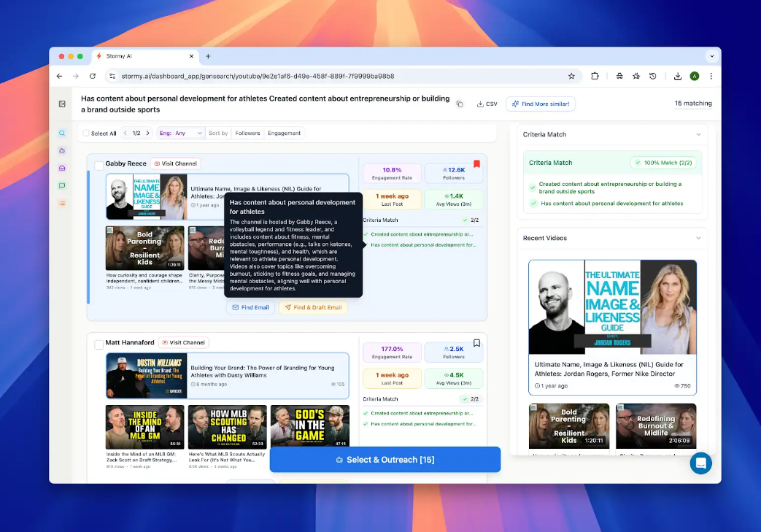Click Gabby Reece's 10.8% Engagement Rate tile
Image resolution: width=761 pixels, height=532 pixels.
pyautogui.click(x=392, y=173)
